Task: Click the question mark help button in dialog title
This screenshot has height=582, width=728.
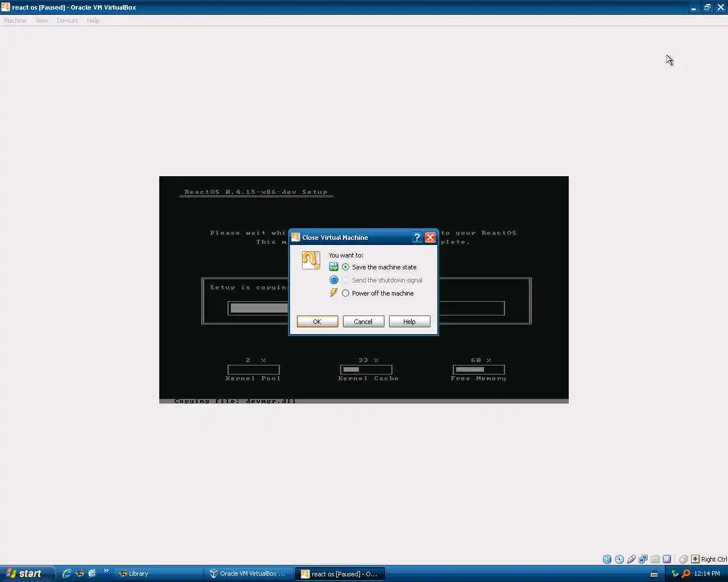Action: pos(417,238)
